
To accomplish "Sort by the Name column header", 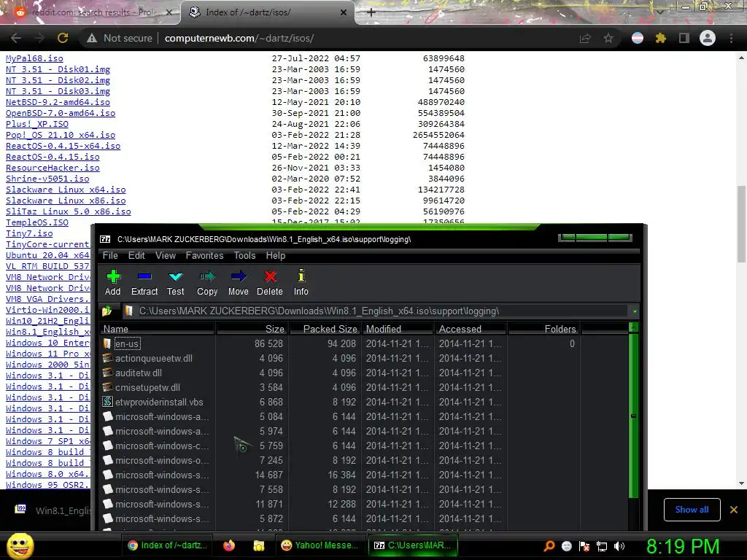I will tap(158, 329).
